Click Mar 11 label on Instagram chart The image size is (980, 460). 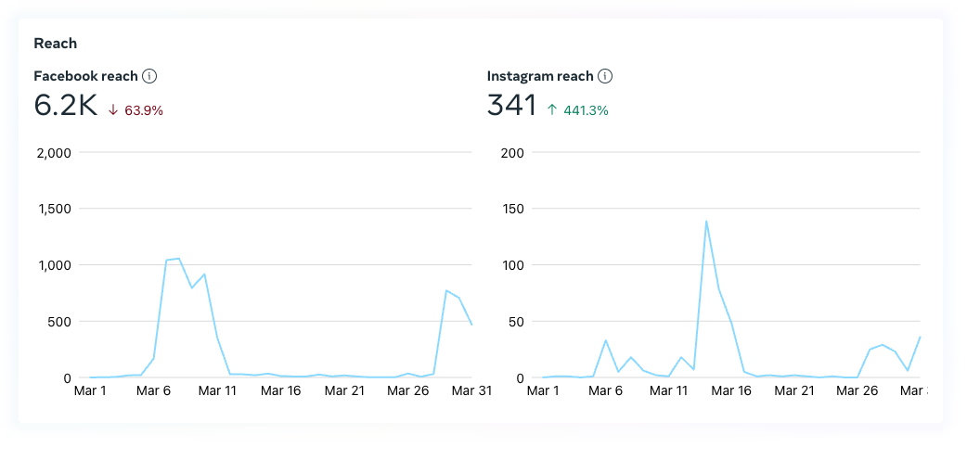coord(669,391)
